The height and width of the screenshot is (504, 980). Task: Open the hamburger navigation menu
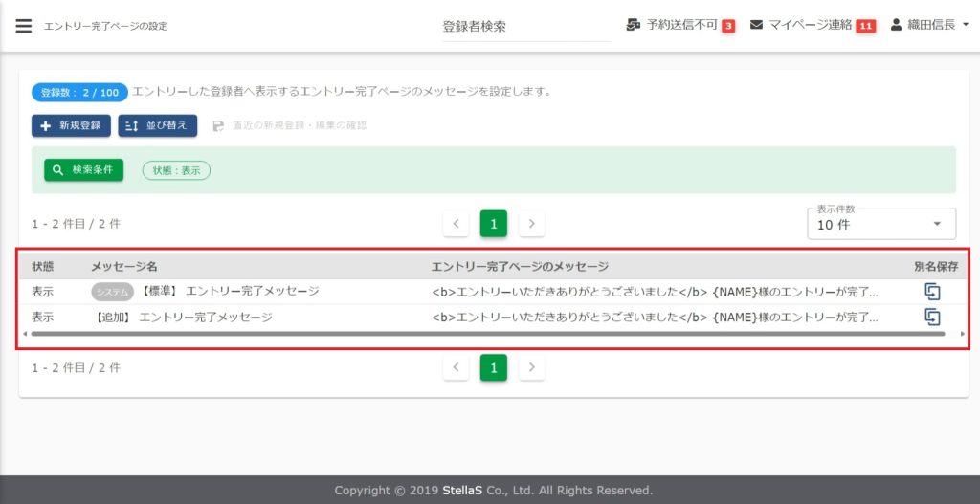point(23,26)
